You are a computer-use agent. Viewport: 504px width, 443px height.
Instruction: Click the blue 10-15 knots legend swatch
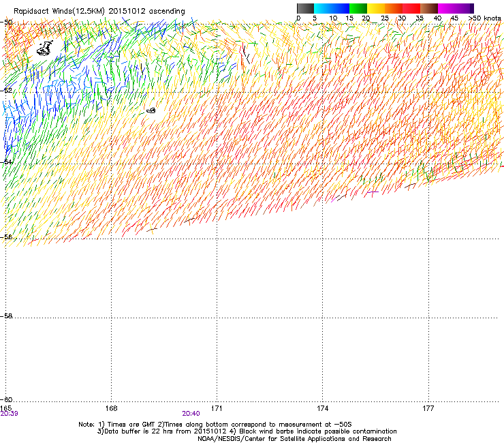341,8
